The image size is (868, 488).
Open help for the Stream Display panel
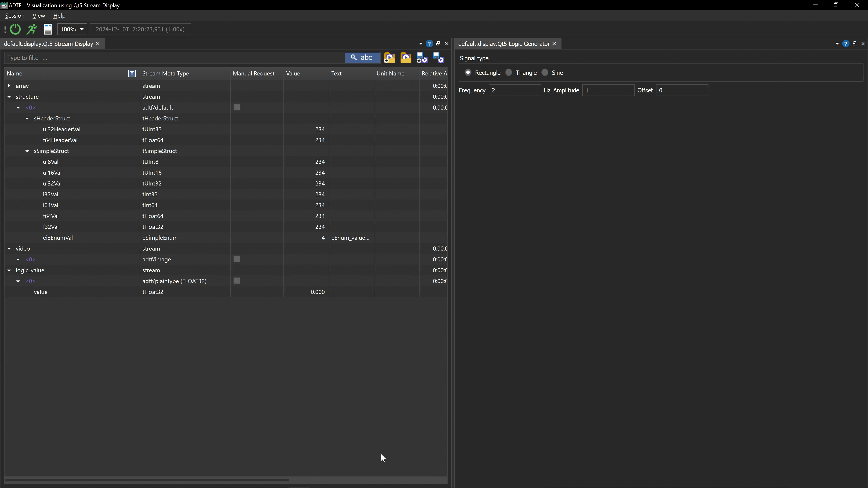click(429, 44)
